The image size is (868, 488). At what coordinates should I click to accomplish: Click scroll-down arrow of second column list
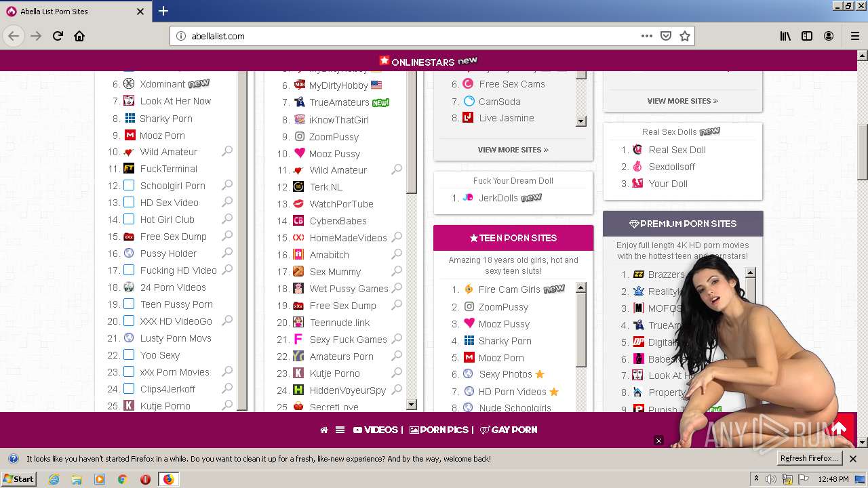pyautogui.click(x=412, y=405)
